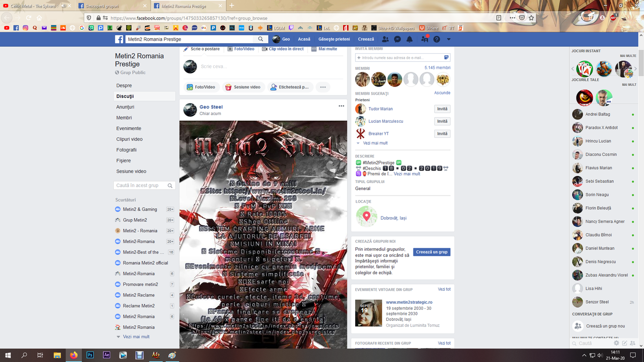Open www.metin2strategic.ro event link
Viewport: 644px width, 362px height.
[409, 302]
